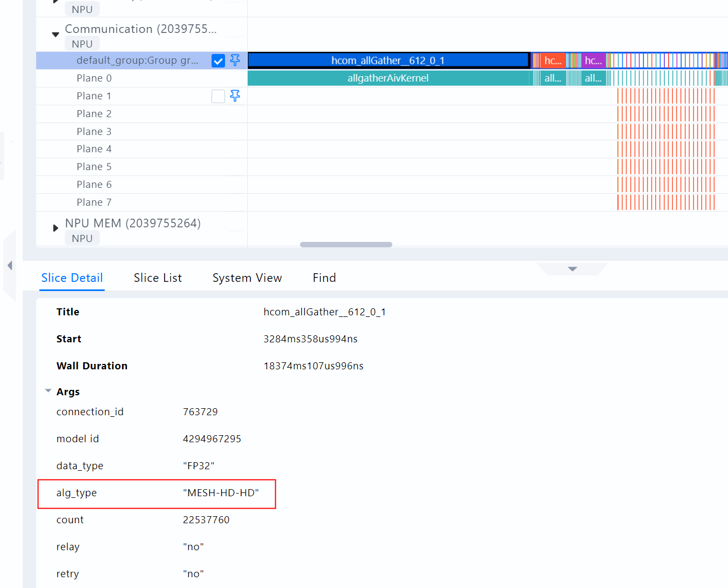
Task: Collapse the Args section
Action: point(49,391)
